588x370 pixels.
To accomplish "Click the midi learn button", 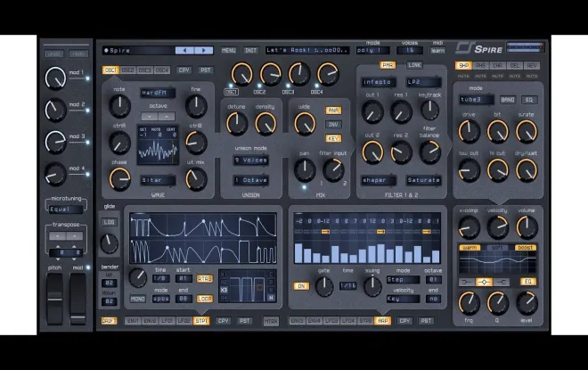I will coord(437,50).
